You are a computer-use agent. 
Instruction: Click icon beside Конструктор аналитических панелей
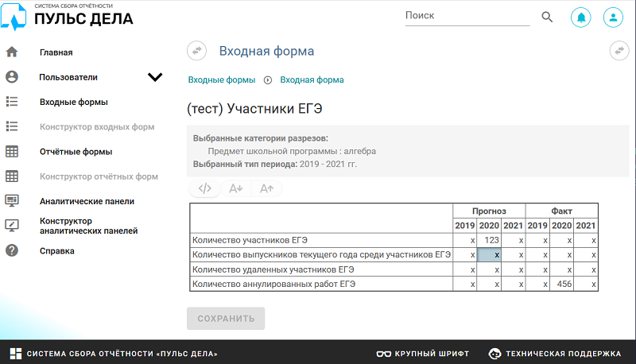(12, 226)
